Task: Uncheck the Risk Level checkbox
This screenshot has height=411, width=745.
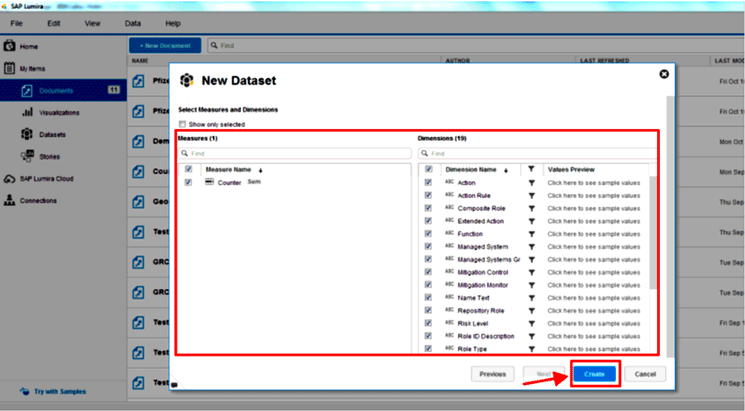Action: tap(429, 323)
